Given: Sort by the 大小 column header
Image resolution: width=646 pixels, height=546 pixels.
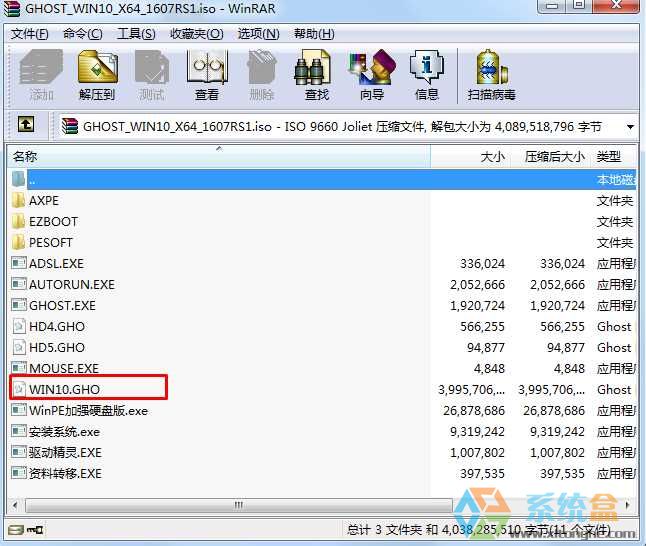Looking at the screenshot, I should click(470, 157).
